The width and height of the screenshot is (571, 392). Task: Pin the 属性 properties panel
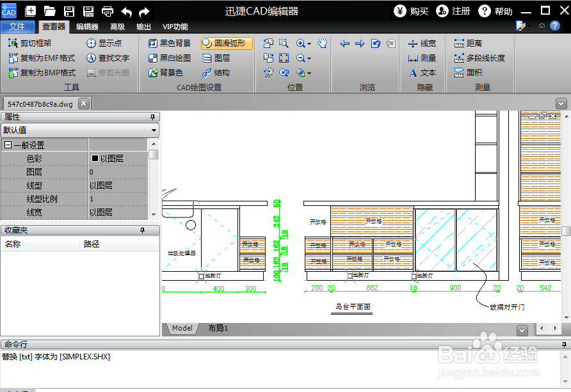pos(152,117)
